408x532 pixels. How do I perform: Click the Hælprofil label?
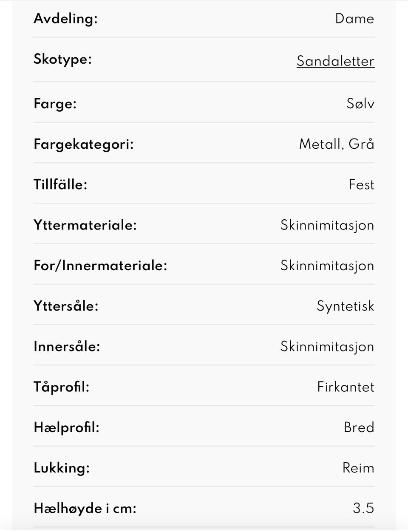point(66,427)
